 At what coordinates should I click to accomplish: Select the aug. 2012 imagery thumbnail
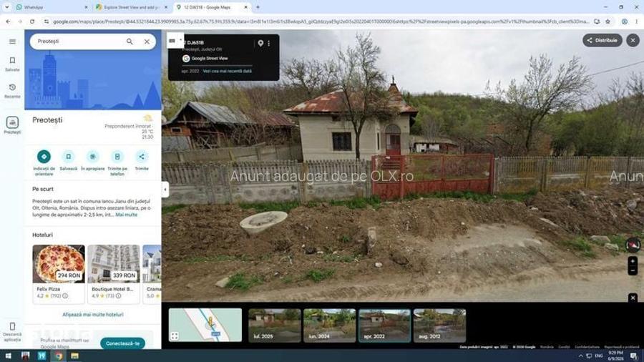(439, 326)
